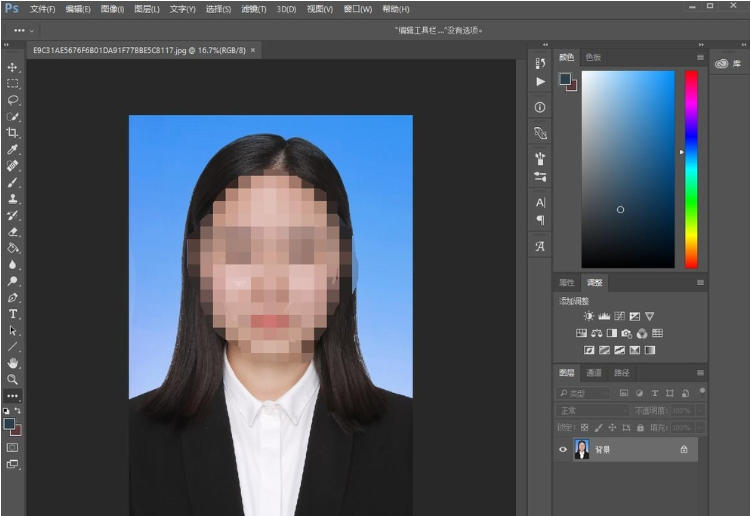Click the 背景 layer thumbnail
Image resolution: width=751 pixels, height=516 pixels.
coord(581,450)
